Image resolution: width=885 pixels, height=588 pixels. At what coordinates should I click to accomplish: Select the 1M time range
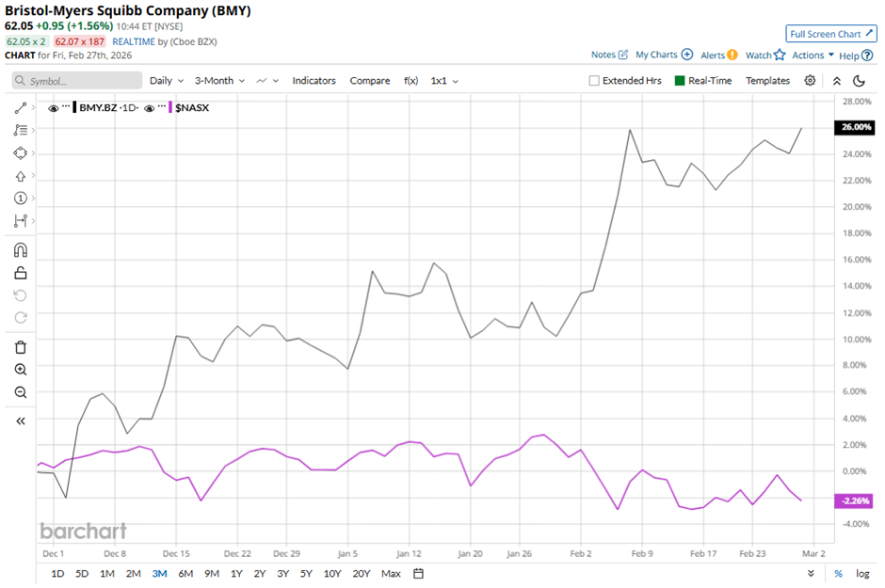coord(106,574)
